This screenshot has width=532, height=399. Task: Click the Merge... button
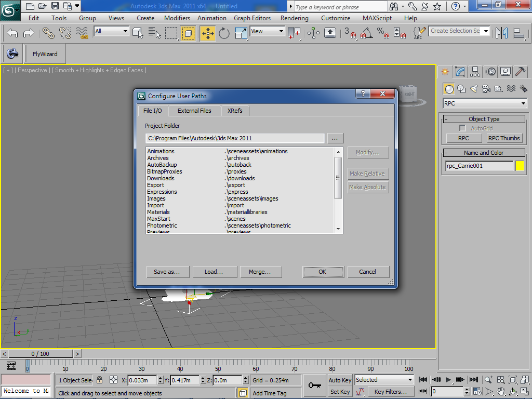(261, 272)
